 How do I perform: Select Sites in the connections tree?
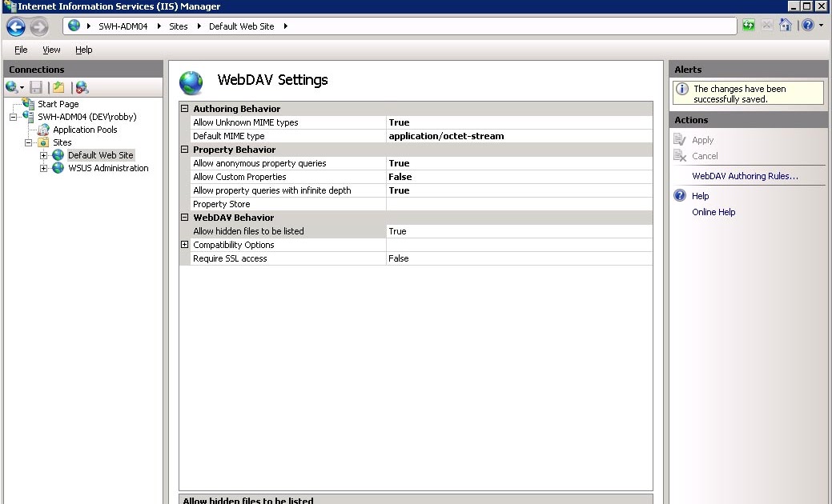pyautogui.click(x=62, y=142)
